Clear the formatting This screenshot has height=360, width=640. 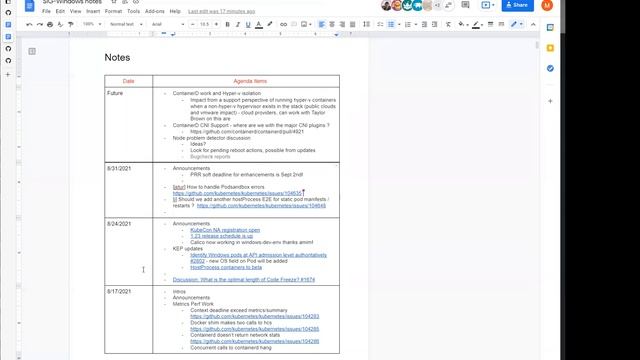click(448, 24)
